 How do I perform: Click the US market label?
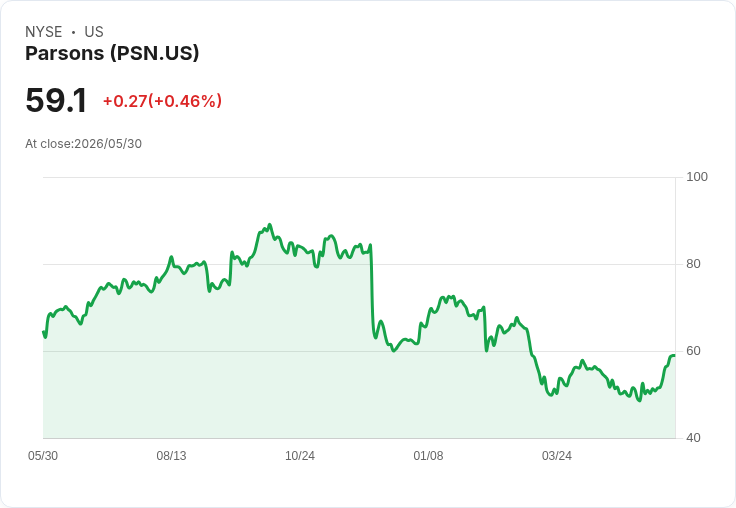[x=94, y=32]
